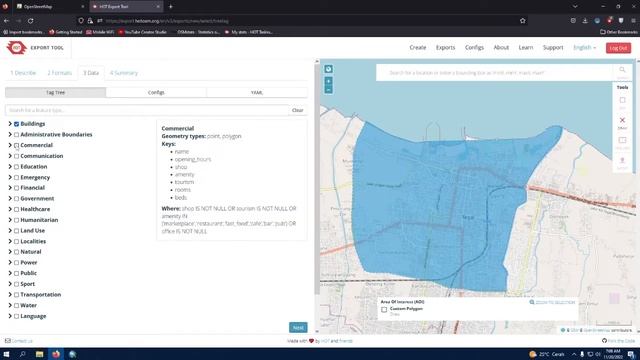Screen dimensions: 640x360
Task: Check the Water checkbox
Action: 16,305
